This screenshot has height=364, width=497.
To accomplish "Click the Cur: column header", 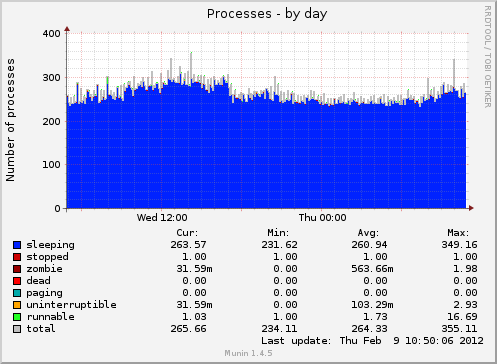I will 187,233.
